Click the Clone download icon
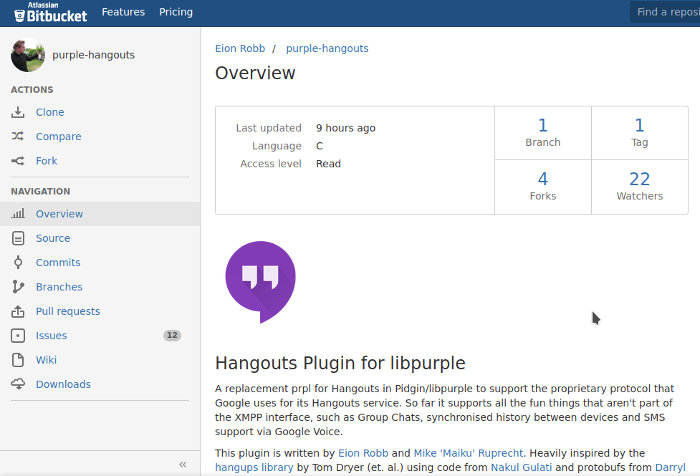Viewport: 700px width, 476px height. click(18, 112)
